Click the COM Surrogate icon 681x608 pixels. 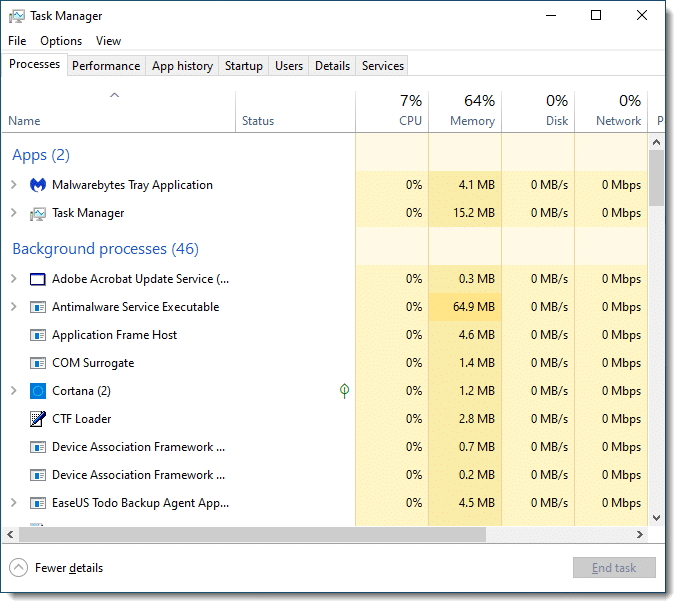pos(38,365)
